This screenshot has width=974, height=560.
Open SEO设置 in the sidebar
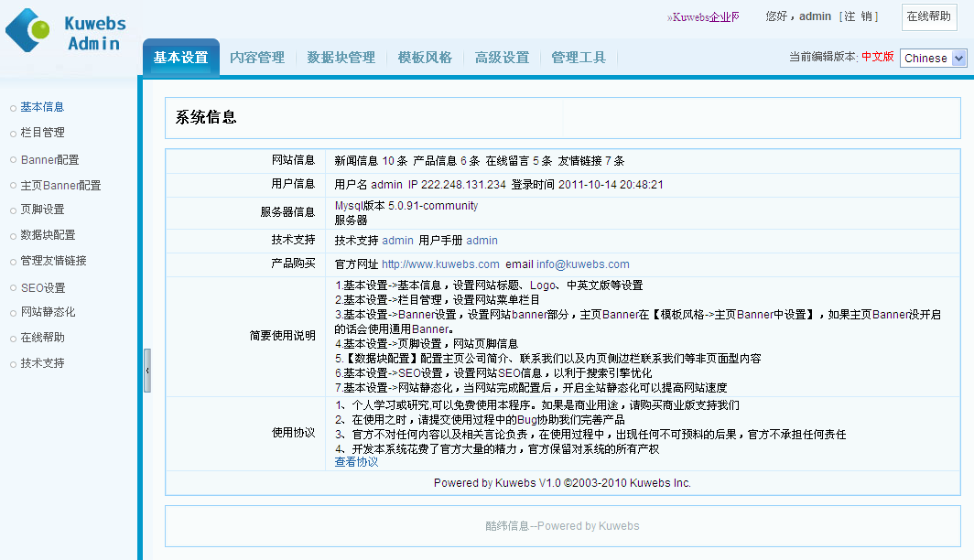tap(43, 288)
